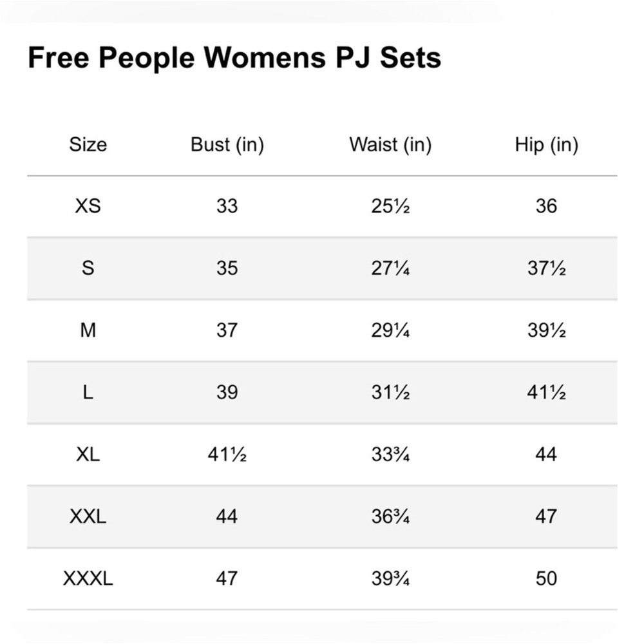
Task: Select the XXL hip value 47
Action: coord(546,516)
